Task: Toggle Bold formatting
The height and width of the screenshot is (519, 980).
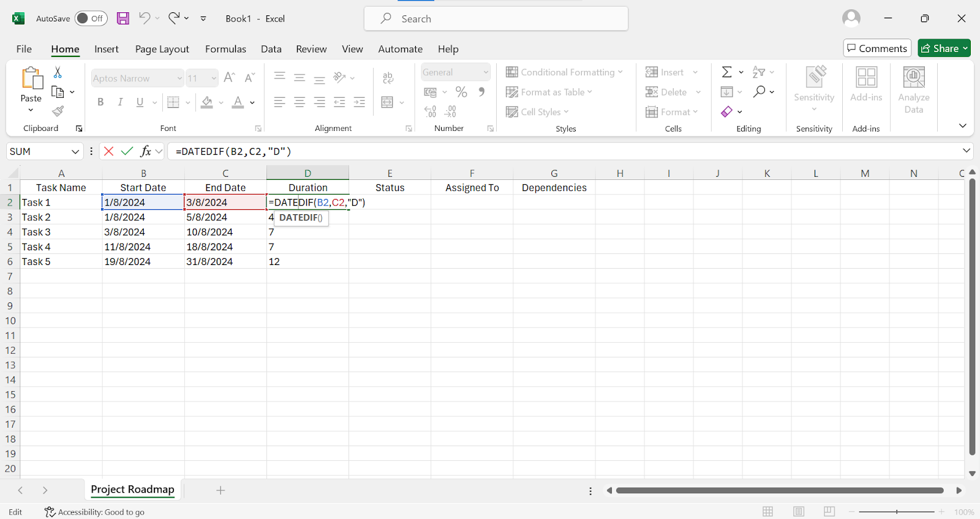Action: point(100,102)
